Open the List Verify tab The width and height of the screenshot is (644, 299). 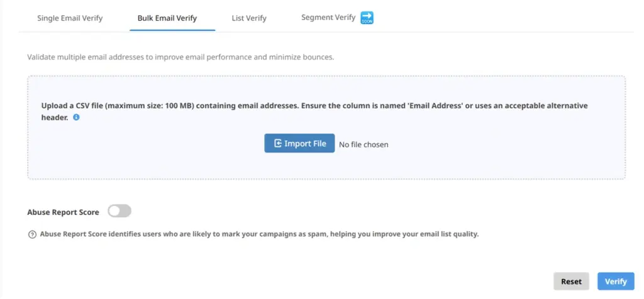249,18
